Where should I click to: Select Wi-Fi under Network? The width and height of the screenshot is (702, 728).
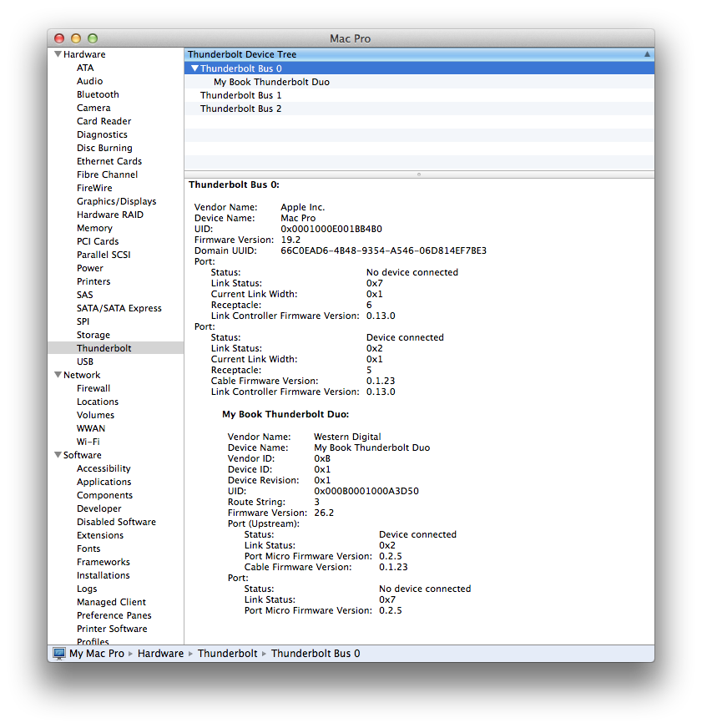(88, 442)
